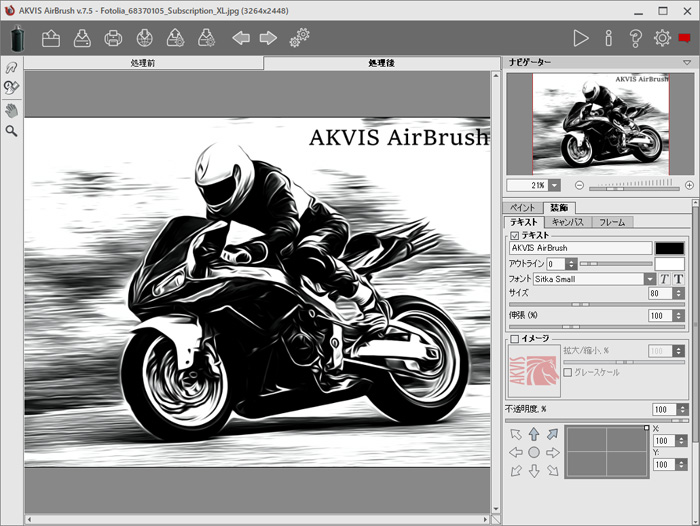Click the watermark position grid
Screen dimensions: 700x526
point(607,452)
